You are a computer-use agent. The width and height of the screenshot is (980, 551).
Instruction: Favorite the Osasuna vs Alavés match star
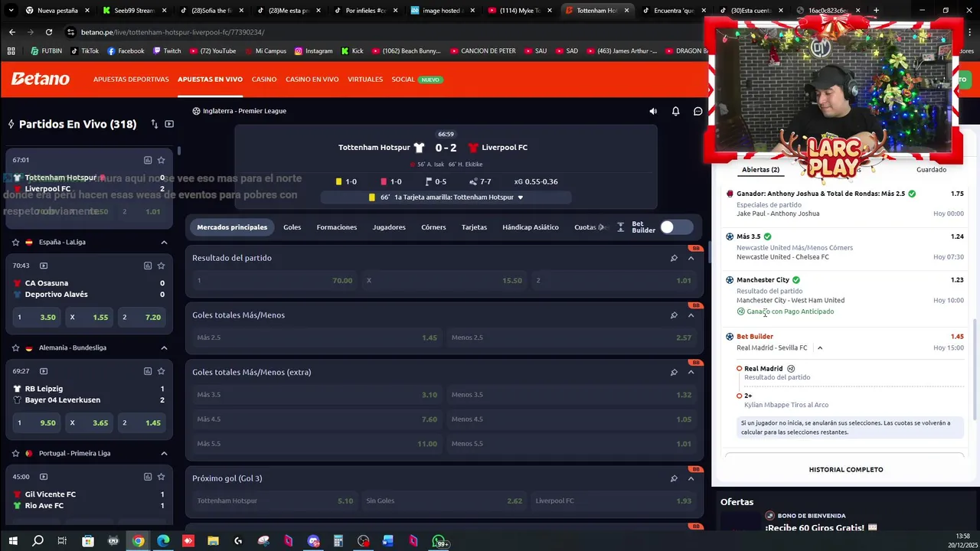161,266
